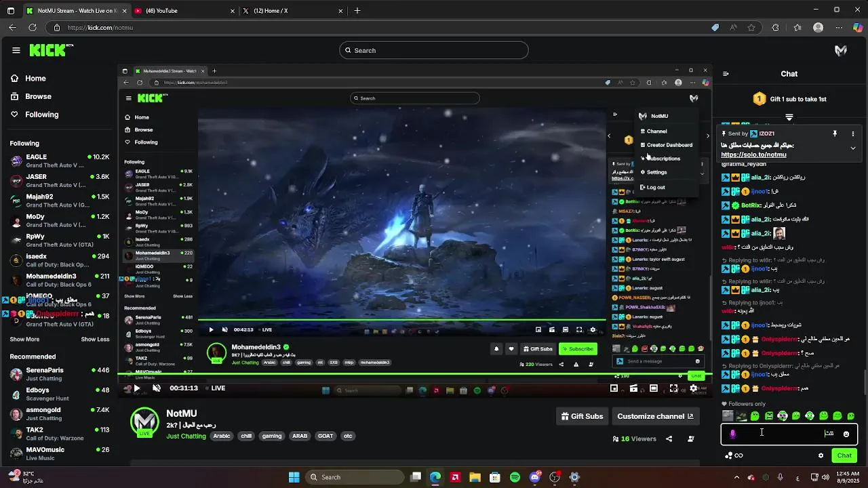Open JASER channel in Following list
868x488 pixels.
(x=60, y=180)
